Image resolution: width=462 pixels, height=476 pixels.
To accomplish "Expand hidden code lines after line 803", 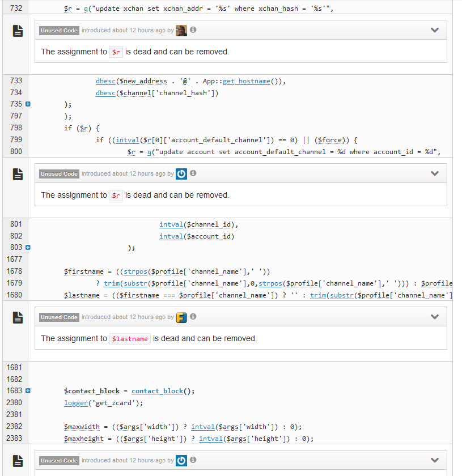I will 28,248.
